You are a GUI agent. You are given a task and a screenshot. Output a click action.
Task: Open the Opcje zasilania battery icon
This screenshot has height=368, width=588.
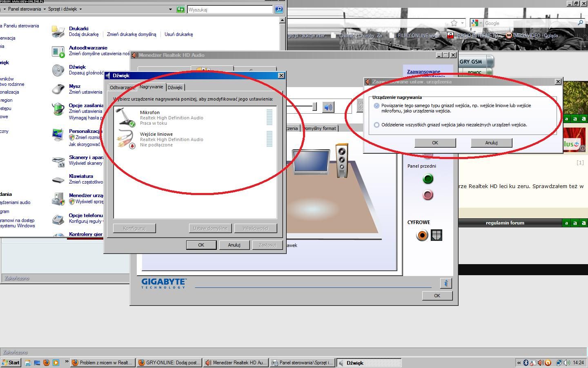coord(58,109)
